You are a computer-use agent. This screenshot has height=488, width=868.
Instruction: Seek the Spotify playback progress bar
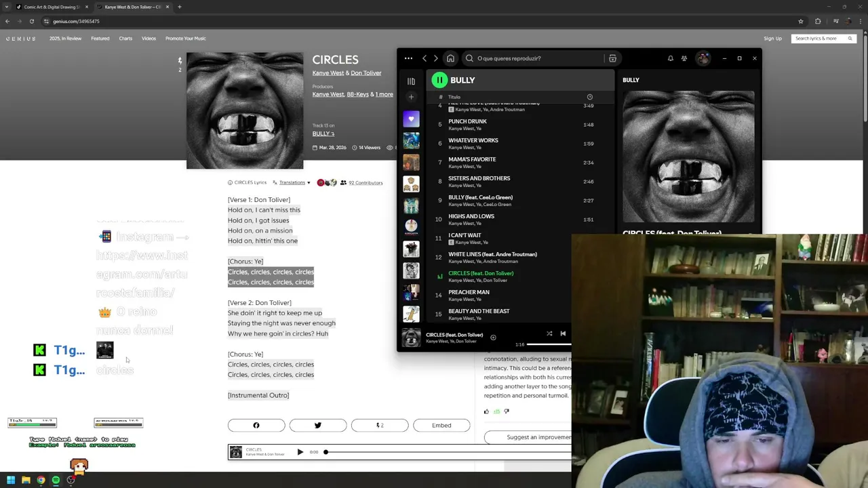(x=548, y=344)
